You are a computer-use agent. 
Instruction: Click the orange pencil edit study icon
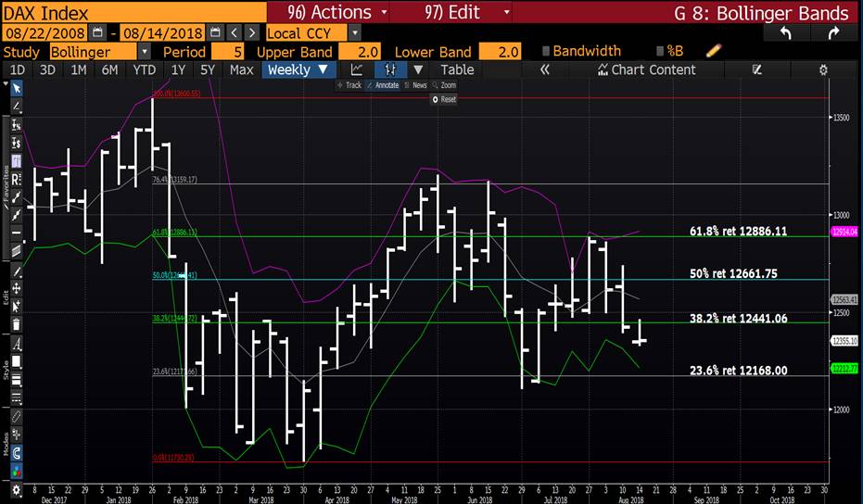[714, 51]
